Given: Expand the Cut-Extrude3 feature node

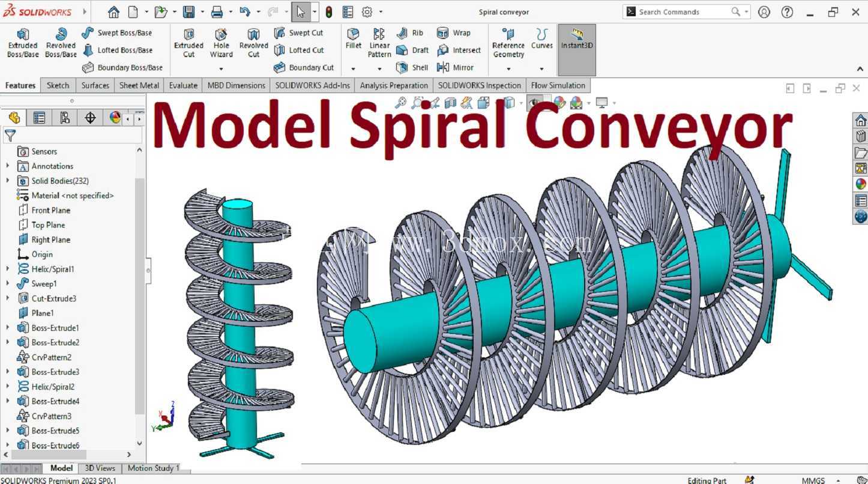Looking at the screenshot, I should (8, 298).
